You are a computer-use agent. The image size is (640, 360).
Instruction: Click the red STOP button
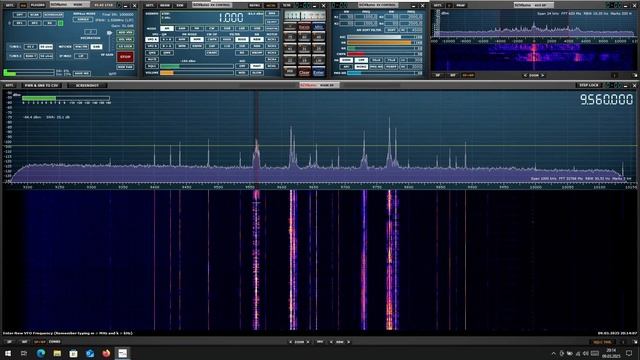click(125, 57)
